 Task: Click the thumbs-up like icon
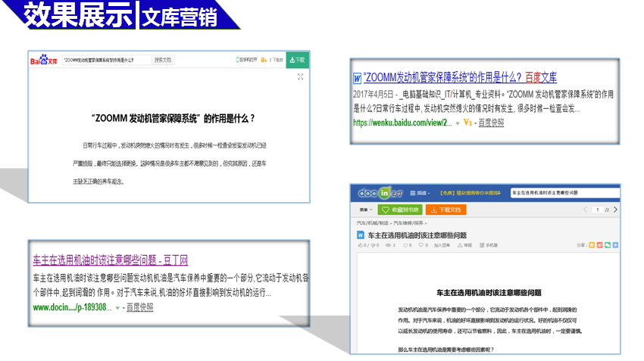point(360,245)
